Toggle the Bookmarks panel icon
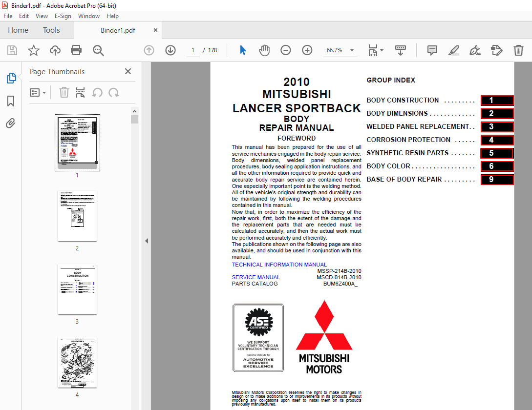Screen dimensions: 532x410 pyautogui.click(x=11, y=101)
